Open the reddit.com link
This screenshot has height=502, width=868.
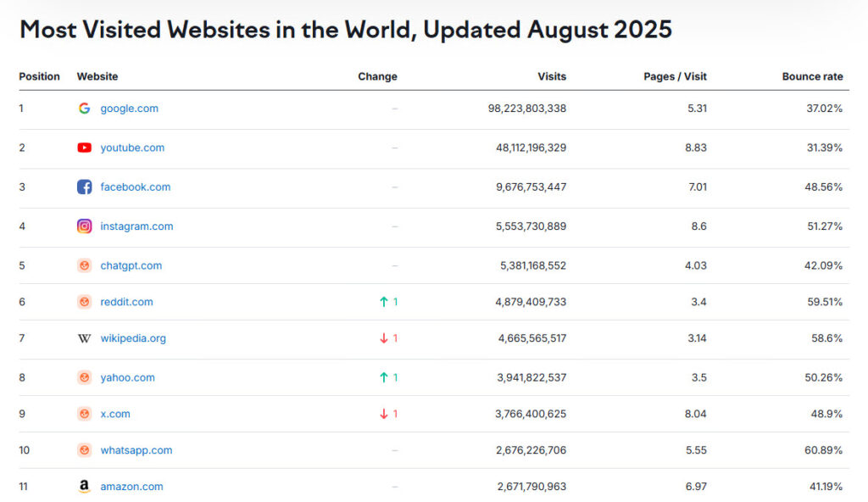[126, 302]
